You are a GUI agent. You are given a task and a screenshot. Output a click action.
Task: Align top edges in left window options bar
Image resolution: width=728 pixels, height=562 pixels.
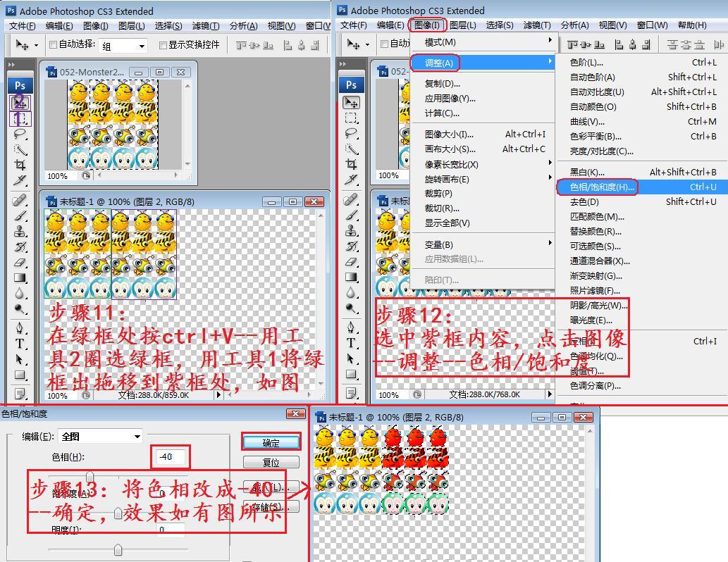241,45
